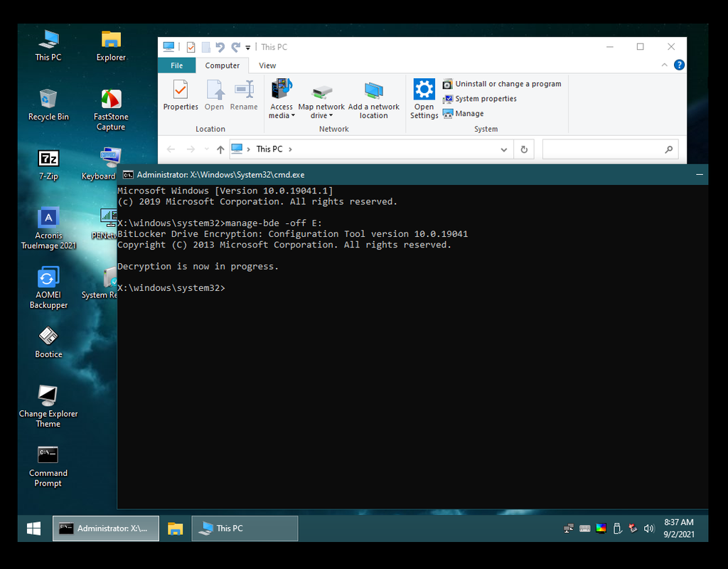Screen dimensions: 728x569
Task: Open the Customize Quick Access Toolbar dropdown
Action: tap(248, 48)
